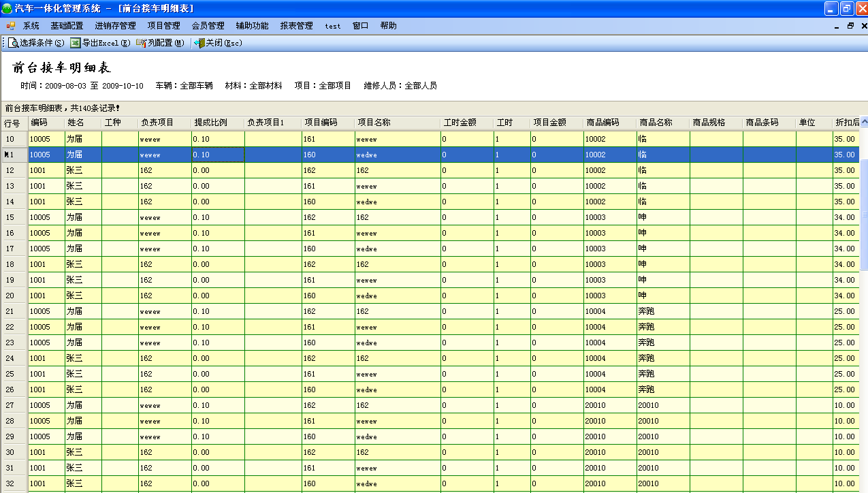868x493 pixels.
Task: Click the 编码 cell 1001 in row 32
Action: pyautogui.click(x=46, y=483)
